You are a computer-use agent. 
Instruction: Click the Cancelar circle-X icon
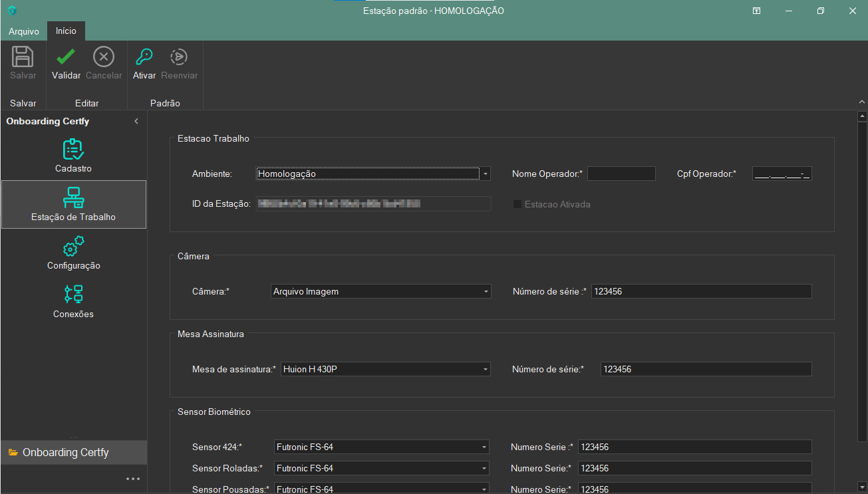pyautogui.click(x=103, y=57)
